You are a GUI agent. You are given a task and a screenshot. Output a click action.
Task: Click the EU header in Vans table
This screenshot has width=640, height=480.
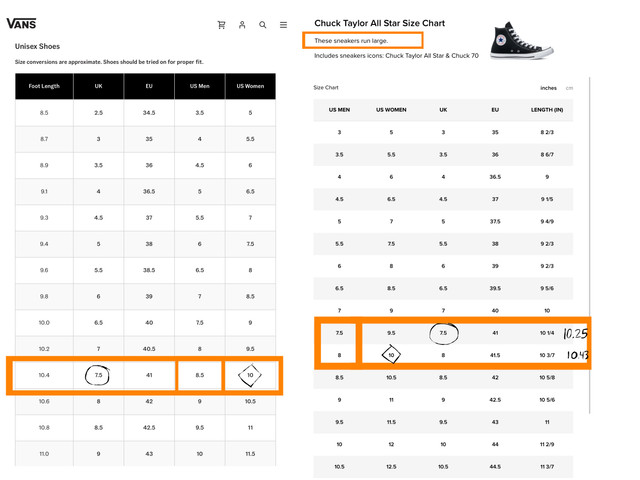point(149,86)
